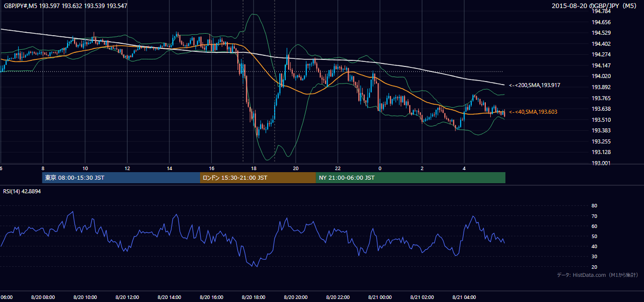Click bottom time label 8/20 18:00
The width and height of the screenshot is (644, 302).
[253, 297]
